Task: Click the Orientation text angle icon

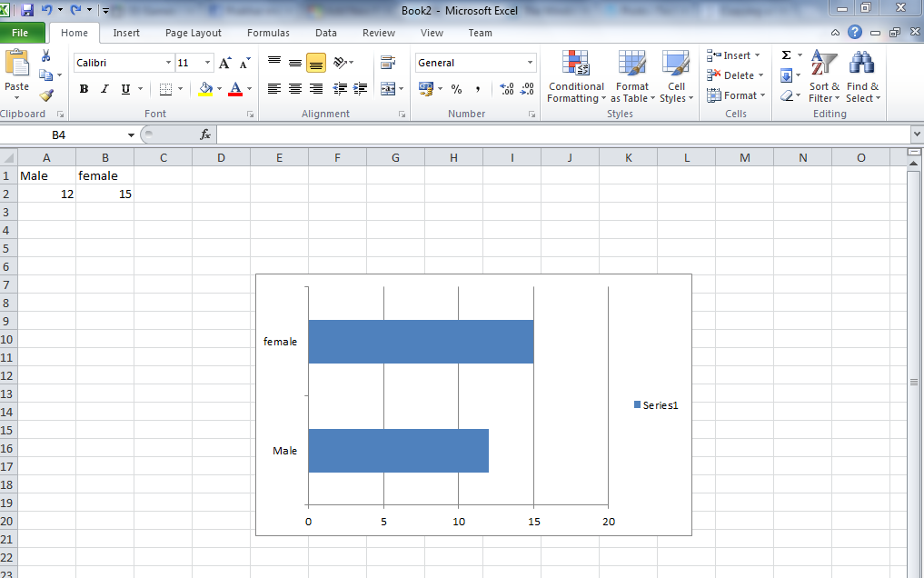Action: pyautogui.click(x=341, y=62)
